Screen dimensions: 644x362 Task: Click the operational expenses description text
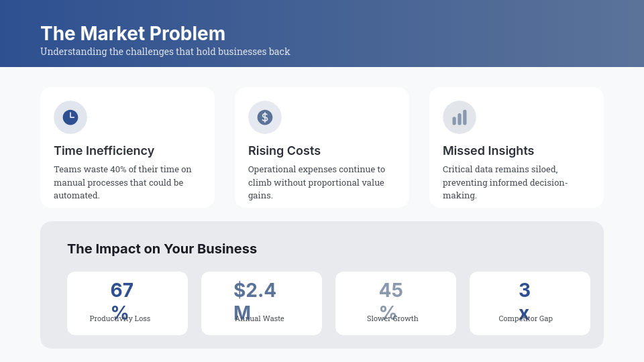(x=317, y=182)
